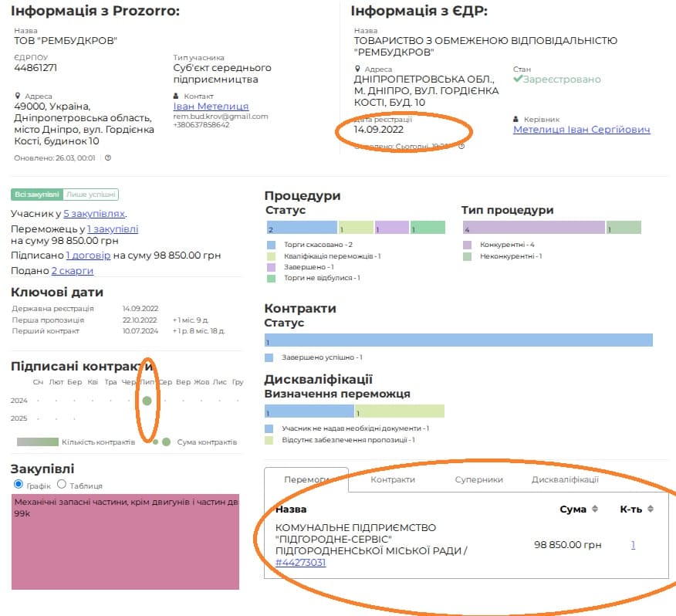This screenshot has height=616, width=676.
Task: Open the Іван Метелиця contact link
Action: [x=211, y=107]
